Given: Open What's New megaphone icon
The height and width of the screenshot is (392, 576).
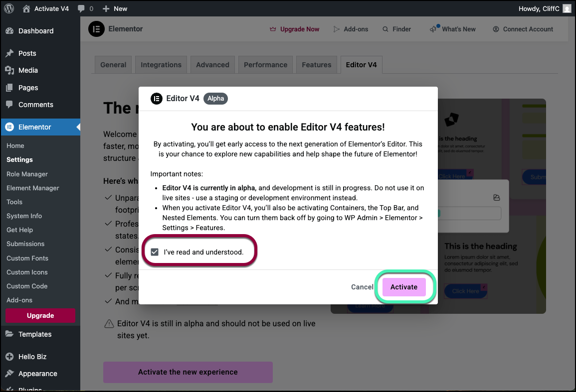Looking at the screenshot, I should (x=434, y=29).
